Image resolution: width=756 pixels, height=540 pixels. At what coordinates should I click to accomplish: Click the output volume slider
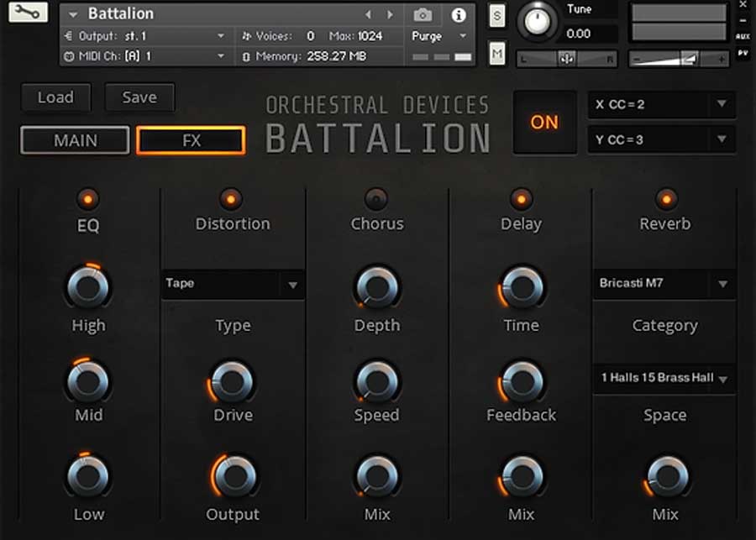(679, 59)
